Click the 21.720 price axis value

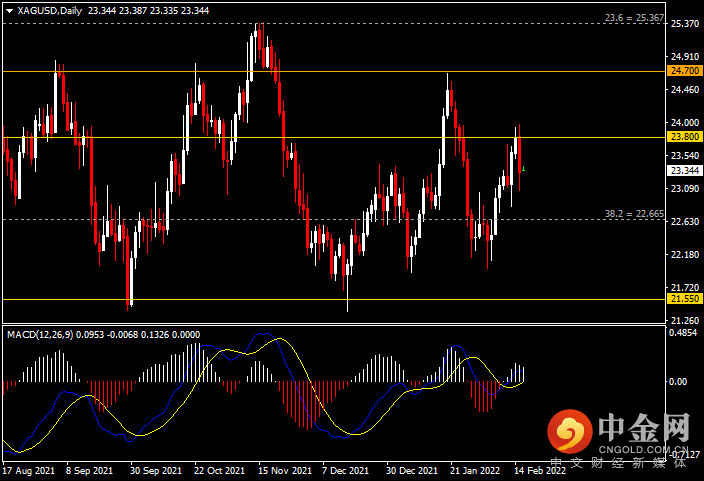[685, 287]
